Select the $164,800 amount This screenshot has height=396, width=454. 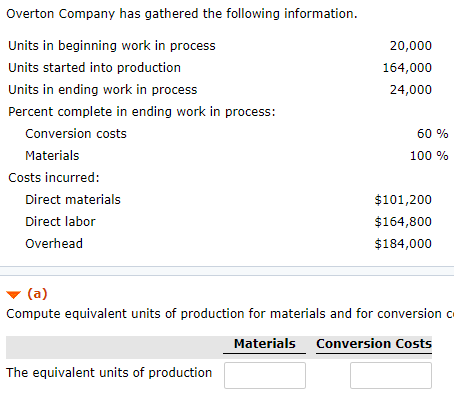[403, 222]
